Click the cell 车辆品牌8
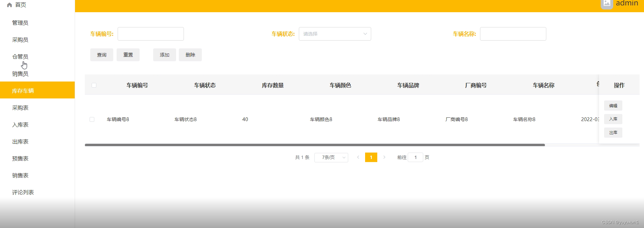This screenshot has width=644, height=228. pyautogui.click(x=389, y=119)
